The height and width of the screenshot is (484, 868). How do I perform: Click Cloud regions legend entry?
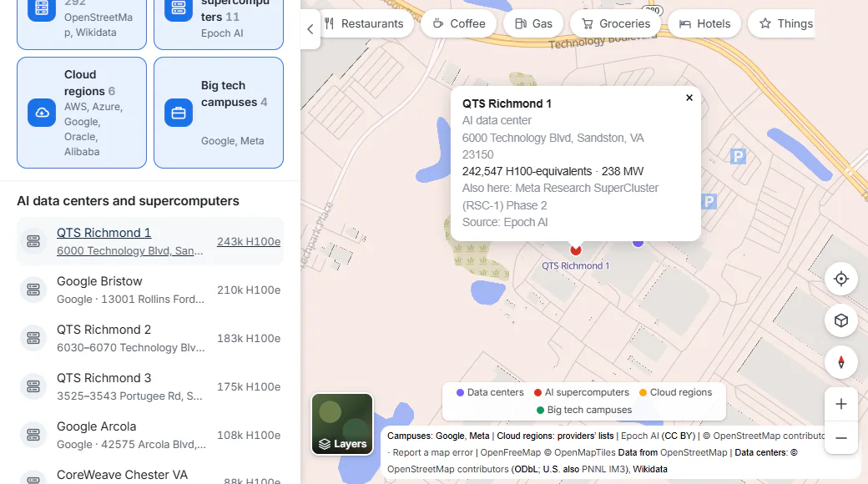[x=675, y=392]
